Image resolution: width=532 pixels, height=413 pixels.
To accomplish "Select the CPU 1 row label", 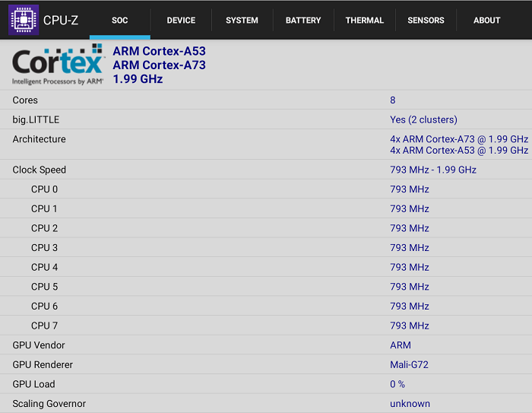I will point(44,208).
